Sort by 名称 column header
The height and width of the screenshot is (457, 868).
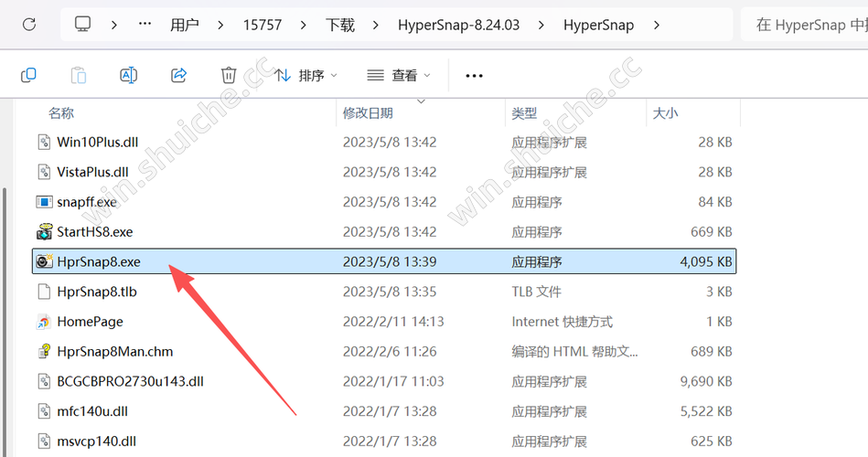61,113
